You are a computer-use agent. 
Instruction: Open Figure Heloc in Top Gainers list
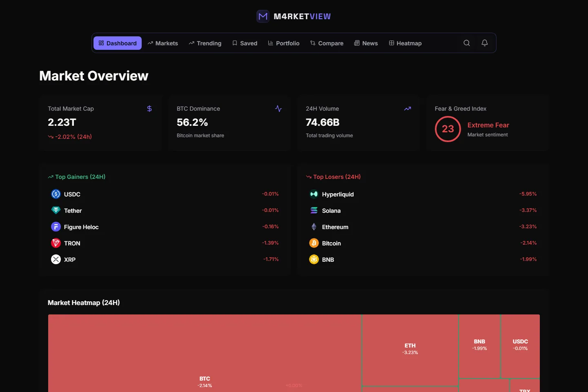pyautogui.click(x=165, y=227)
